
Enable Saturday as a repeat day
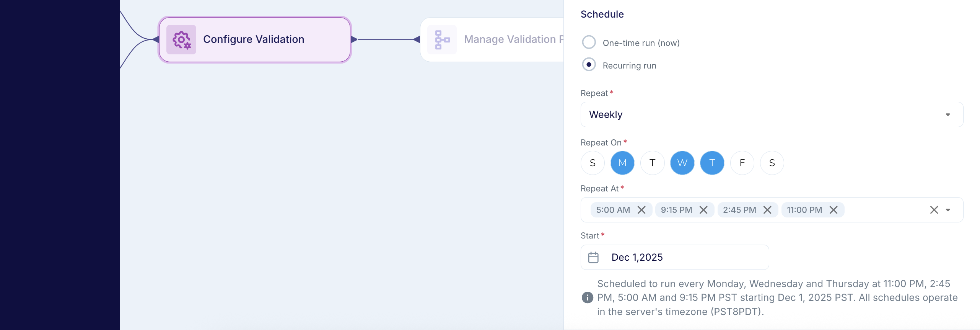pyautogui.click(x=772, y=163)
